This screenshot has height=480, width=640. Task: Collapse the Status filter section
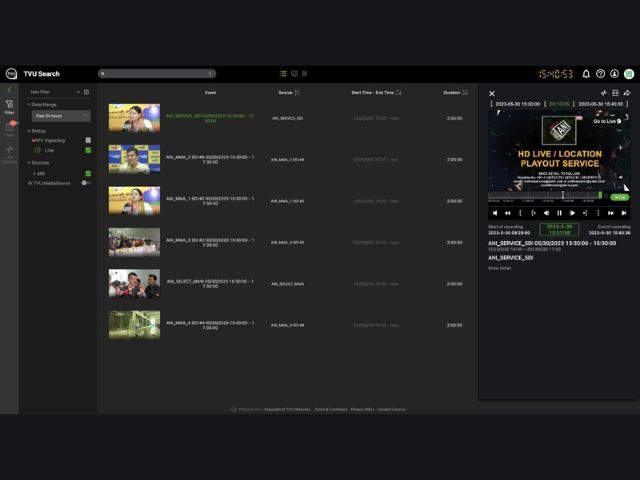click(x=29, y=131)
